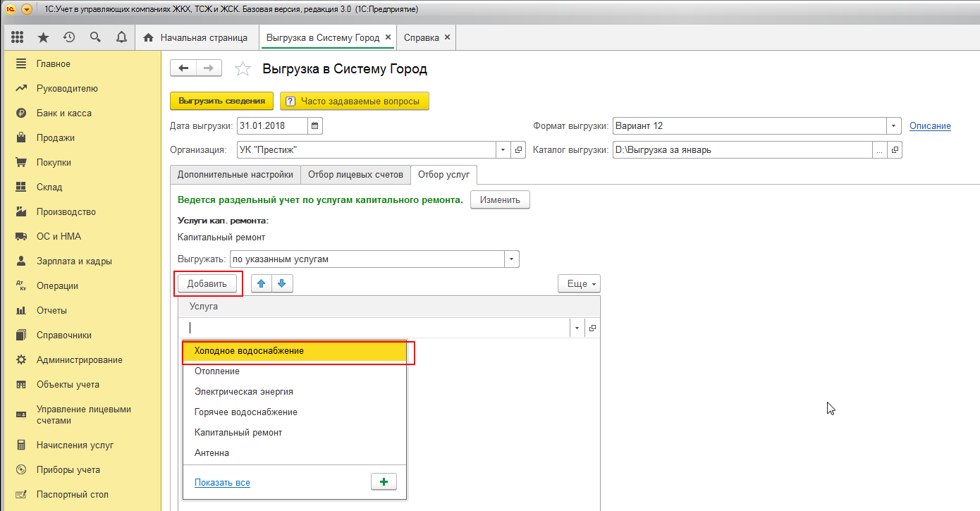Open the sections grid menu icon

pos(18,37)
